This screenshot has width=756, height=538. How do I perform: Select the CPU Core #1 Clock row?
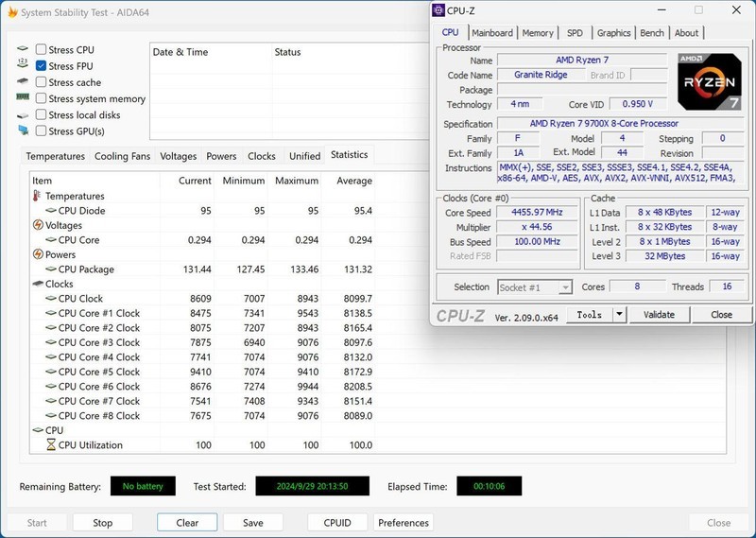pos(202,313)
